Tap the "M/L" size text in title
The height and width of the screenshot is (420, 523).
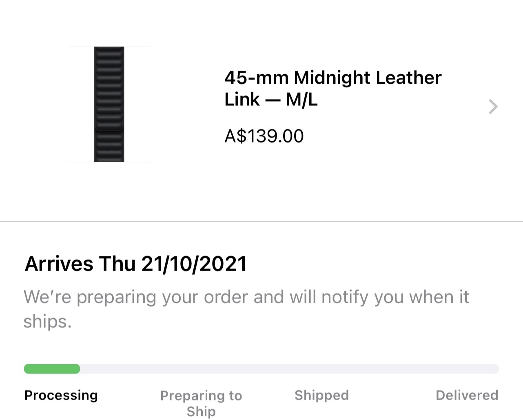point(301,100)
